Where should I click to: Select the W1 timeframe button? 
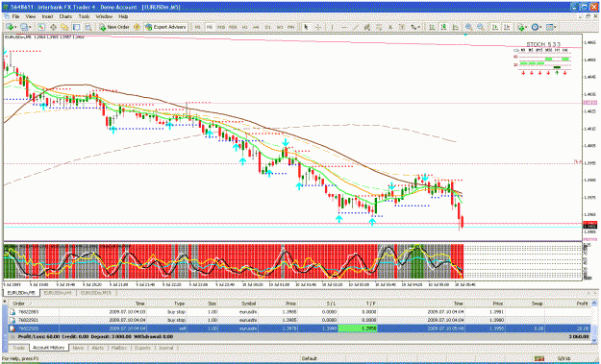[280, 27]
